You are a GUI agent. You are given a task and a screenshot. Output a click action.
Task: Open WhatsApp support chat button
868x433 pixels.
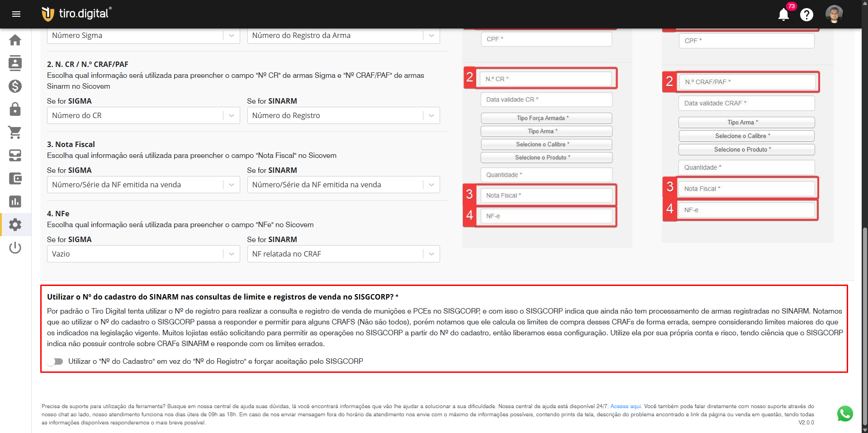click(x=845, y=414)
